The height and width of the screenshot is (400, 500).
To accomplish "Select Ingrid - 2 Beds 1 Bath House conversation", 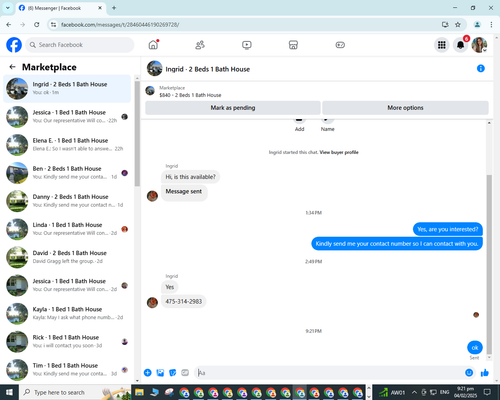I will pos(67,89).
